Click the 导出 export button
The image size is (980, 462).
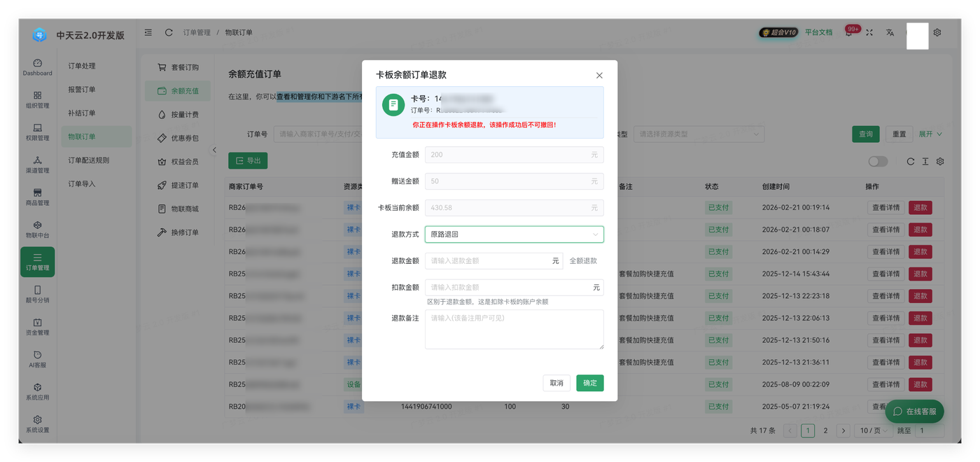(x=248, y=160)
